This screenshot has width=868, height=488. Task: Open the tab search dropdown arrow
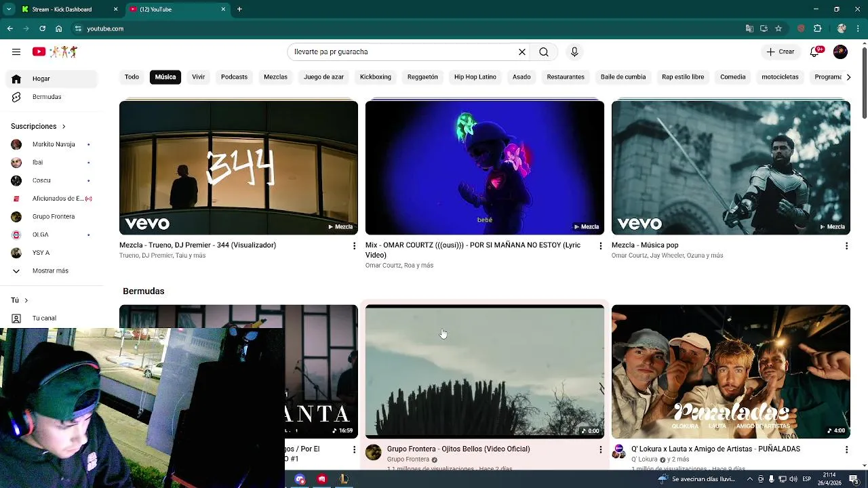(x=9, y=9)
